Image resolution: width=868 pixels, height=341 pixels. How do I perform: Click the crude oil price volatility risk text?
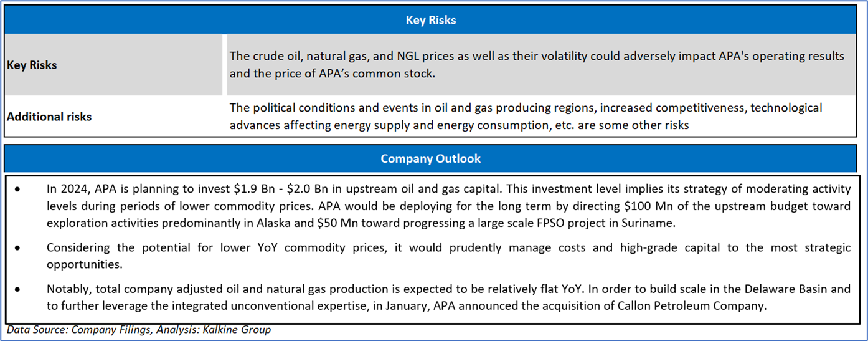(537, 57)
